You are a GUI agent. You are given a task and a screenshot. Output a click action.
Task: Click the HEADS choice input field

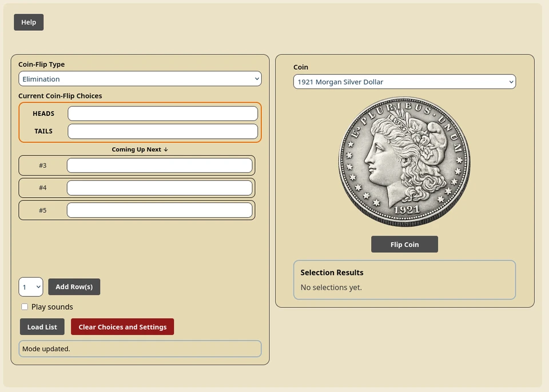163,113
